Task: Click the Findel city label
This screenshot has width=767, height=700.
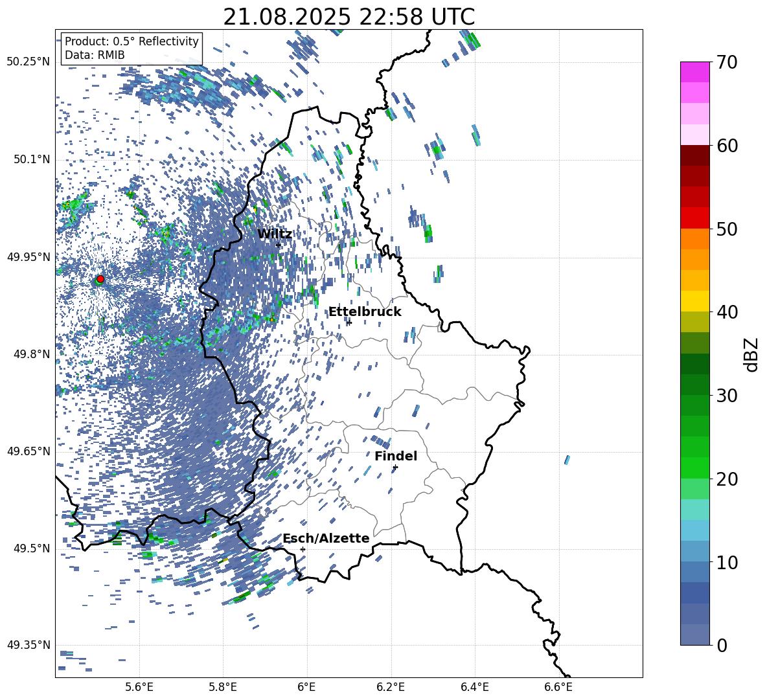Action: [396, 456]
